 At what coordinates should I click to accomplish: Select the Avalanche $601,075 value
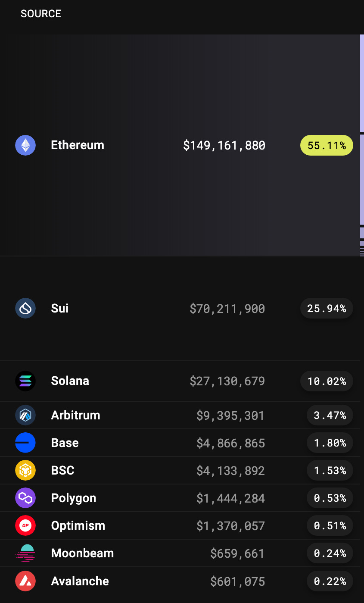click(x=237, y=581)
